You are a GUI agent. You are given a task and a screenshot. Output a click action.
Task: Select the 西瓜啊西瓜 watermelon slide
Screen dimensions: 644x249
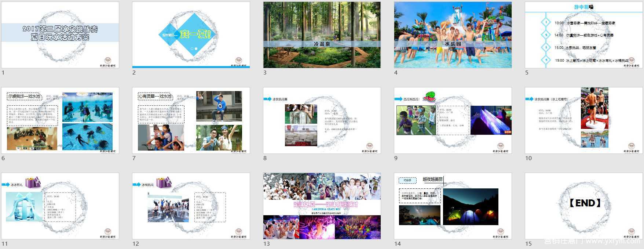point(453,120)
